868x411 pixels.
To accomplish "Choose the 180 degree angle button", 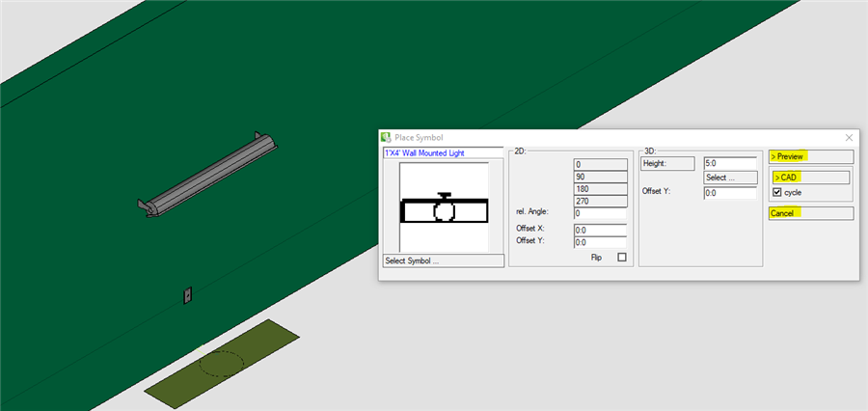I will point(600,188).
